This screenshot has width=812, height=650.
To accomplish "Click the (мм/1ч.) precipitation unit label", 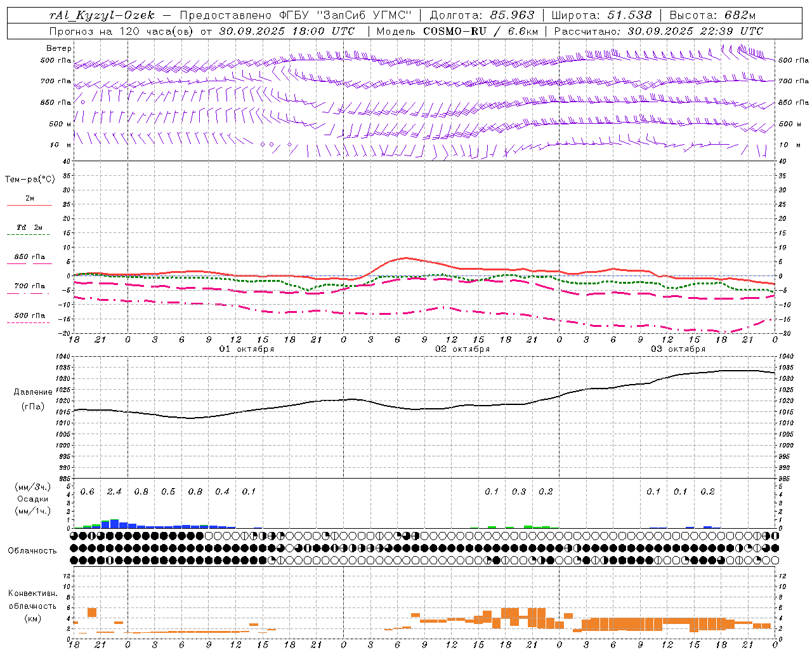I will click(32, 511).
